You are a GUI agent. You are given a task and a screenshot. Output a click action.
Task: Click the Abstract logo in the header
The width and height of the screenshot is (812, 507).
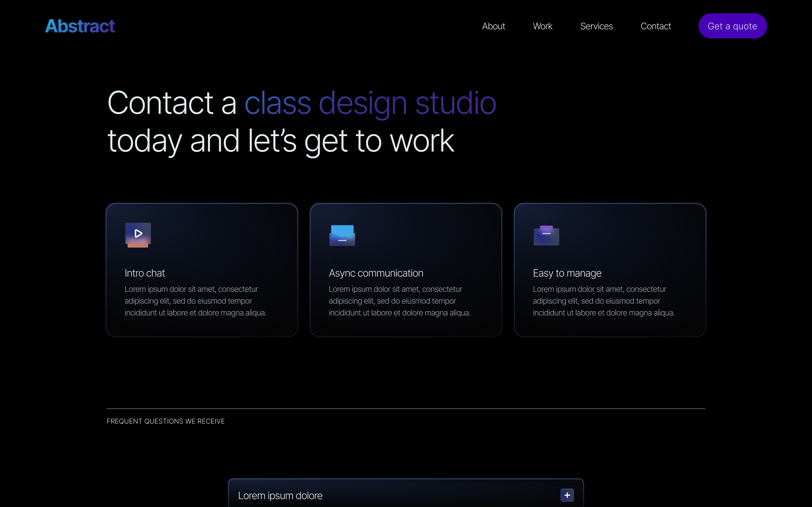tap(80, 25)
